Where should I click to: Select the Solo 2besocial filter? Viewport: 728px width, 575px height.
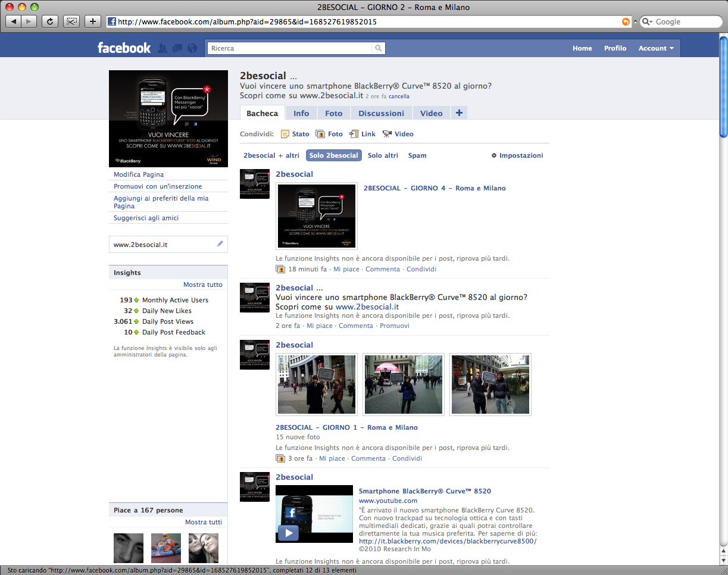click(x=334, y=155)
